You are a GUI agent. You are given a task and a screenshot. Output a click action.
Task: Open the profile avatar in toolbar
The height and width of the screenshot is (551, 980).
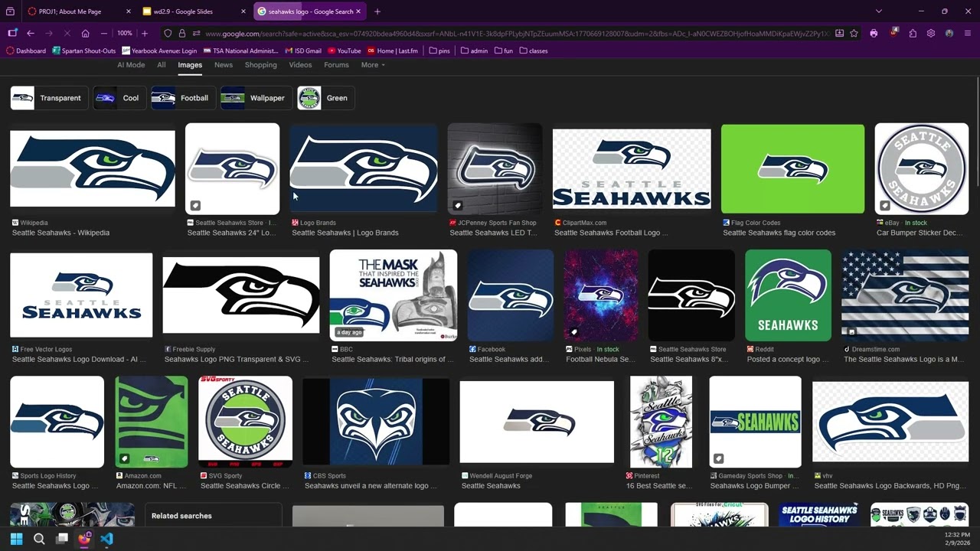949,34
